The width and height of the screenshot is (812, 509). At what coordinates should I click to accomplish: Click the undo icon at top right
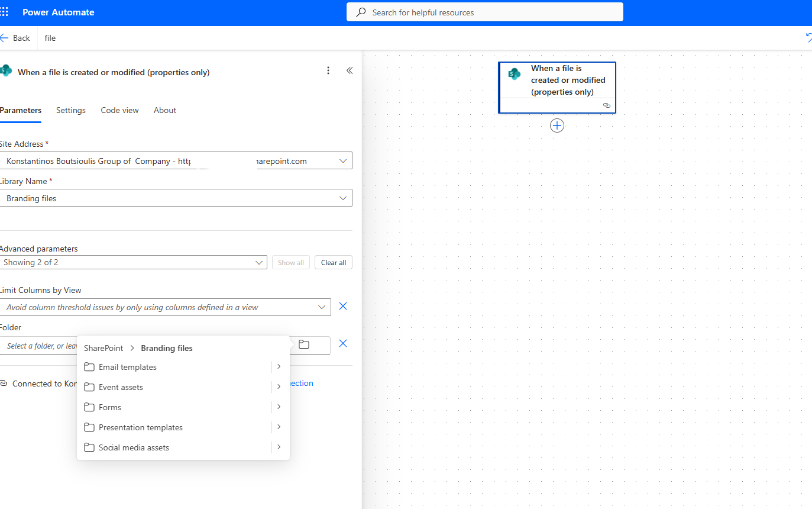point(808,38)
